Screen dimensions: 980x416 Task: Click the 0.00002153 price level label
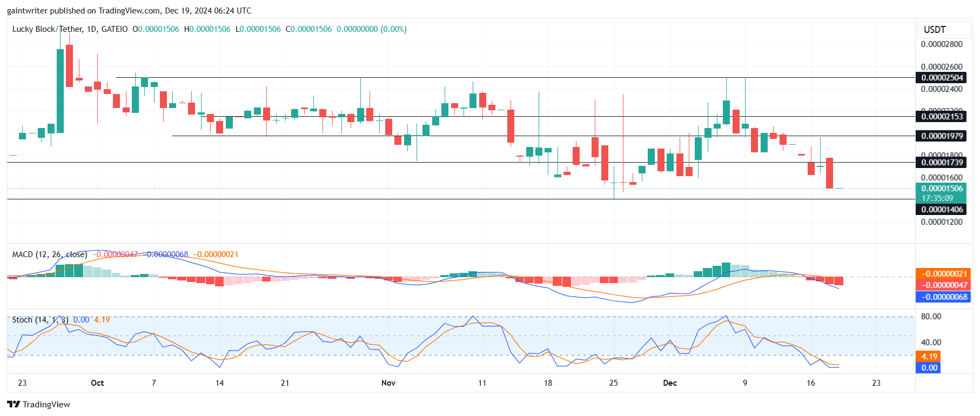click(x=942, y=117)
